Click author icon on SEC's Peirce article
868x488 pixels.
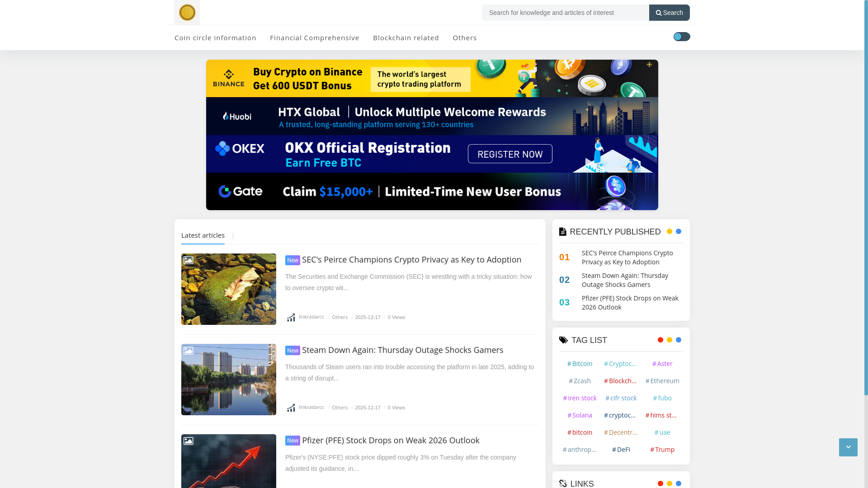(x=291, y=317)
